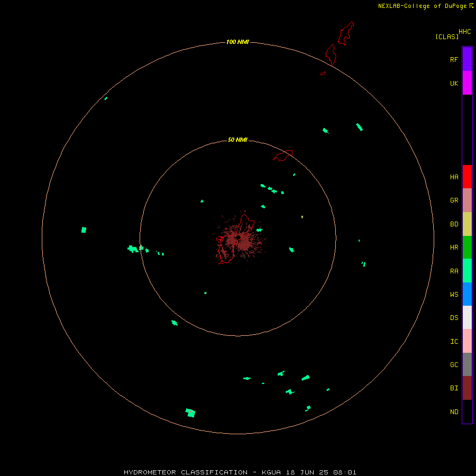This screenshot has width=476, height=476.
Task: Click the NEXLAB-College of DuPage credit text
Action: click(x=422, y=6)
